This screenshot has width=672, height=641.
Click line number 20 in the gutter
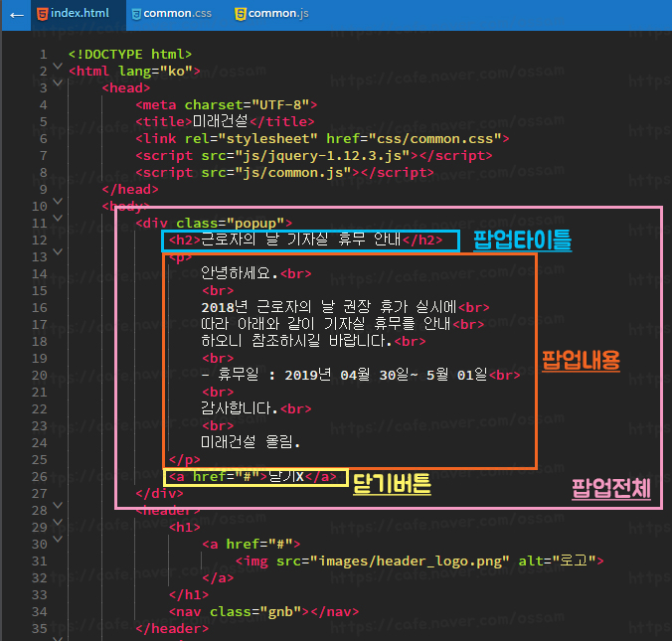point(40,376)
